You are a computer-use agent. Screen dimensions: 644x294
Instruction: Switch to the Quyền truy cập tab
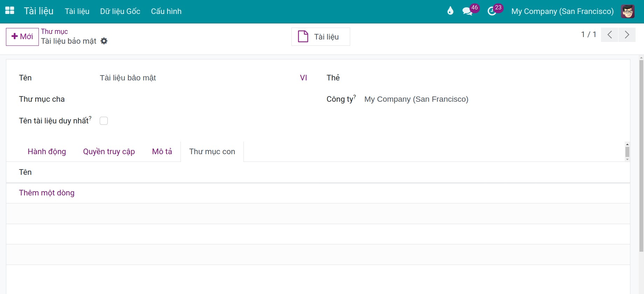tap(109, 151)
